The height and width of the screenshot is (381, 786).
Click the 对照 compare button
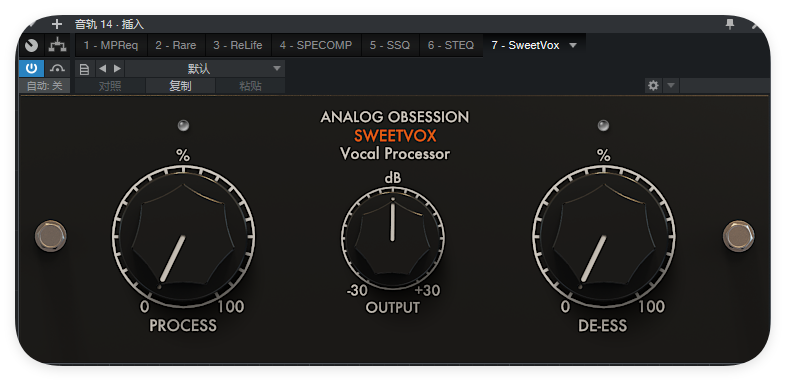coord(110,86)
